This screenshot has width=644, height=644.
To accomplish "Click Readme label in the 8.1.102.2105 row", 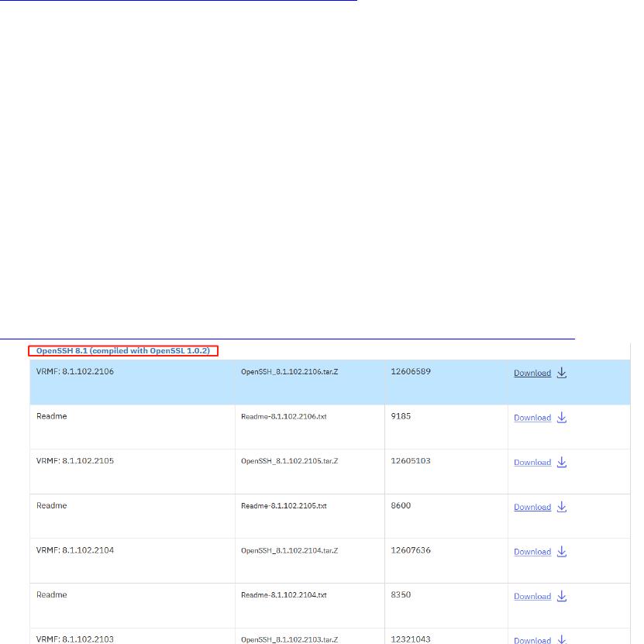I will pyautogui.click(x=52, y=505).
